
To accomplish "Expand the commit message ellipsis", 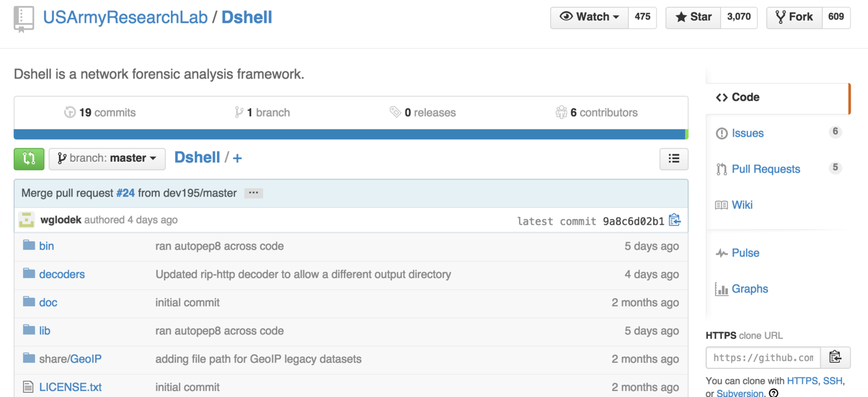I will tap(253, 193).
